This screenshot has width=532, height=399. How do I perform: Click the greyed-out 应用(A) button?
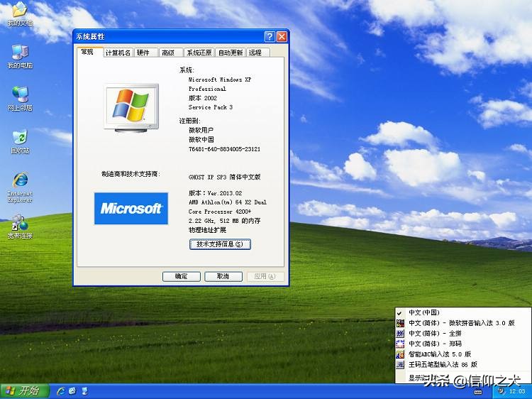(265, 276)
